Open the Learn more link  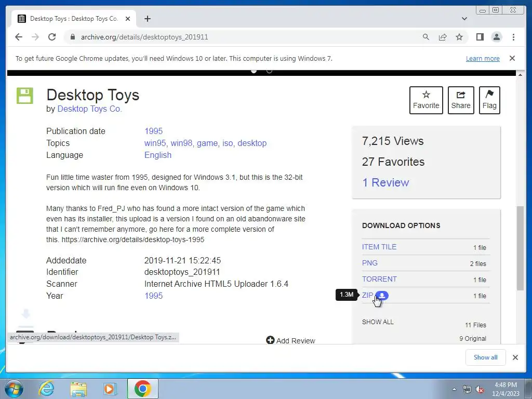pos(483,58)
